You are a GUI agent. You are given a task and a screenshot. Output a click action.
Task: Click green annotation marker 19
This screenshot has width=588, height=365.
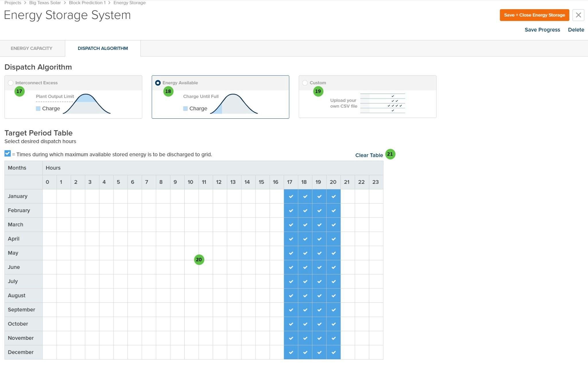click(x=318, y=91)
